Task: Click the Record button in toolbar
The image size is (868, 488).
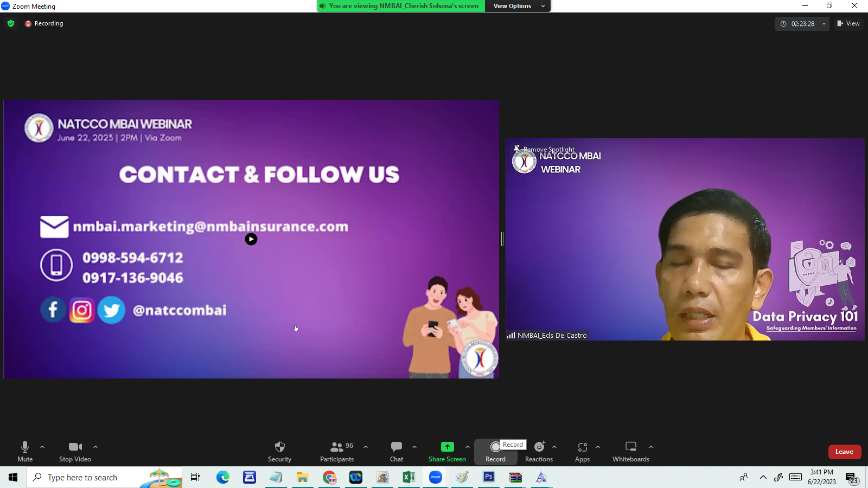Action: point(495,452)
